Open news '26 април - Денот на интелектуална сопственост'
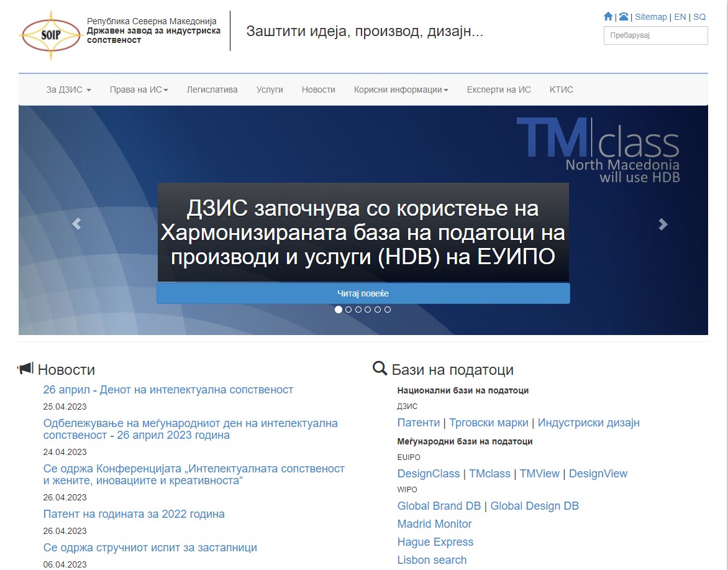This screenshot has width=728, height=570. [168, 390]
